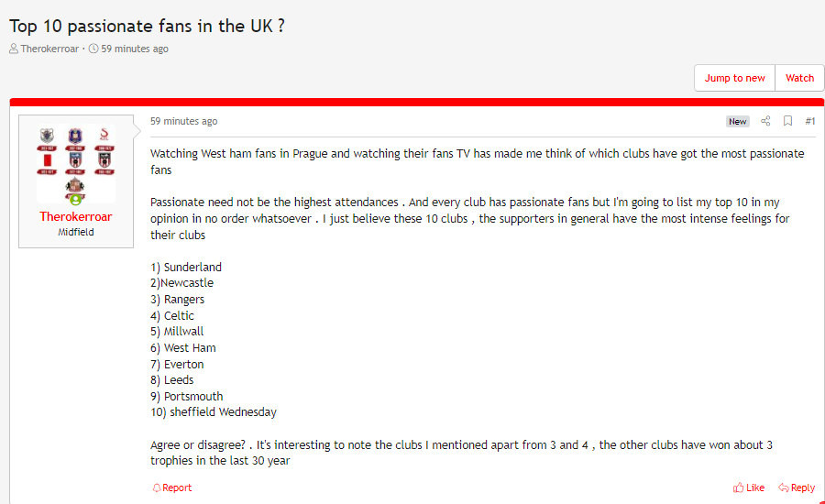
Task: Click the thread title Top 10 passionate fans
Action: [x=147, y=26]
